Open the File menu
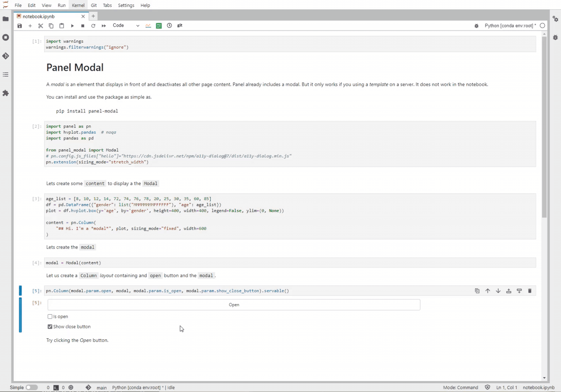The width and height of the screenshot is (561, 392). tap(18, 5)
